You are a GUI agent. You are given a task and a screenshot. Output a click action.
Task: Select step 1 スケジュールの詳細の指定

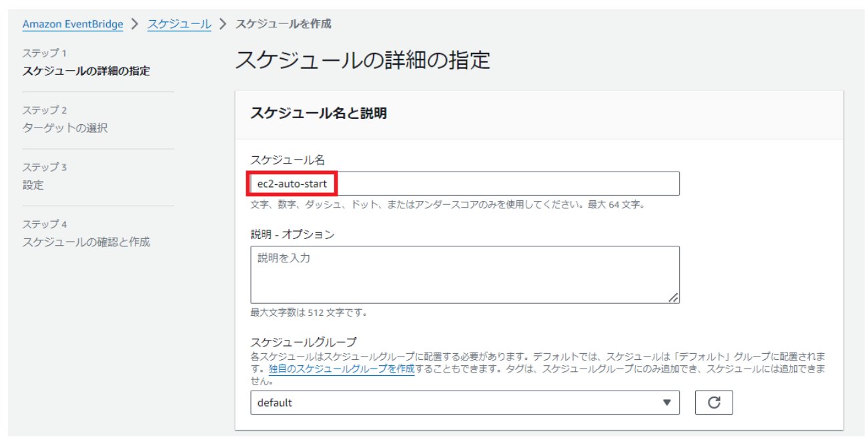86,71
